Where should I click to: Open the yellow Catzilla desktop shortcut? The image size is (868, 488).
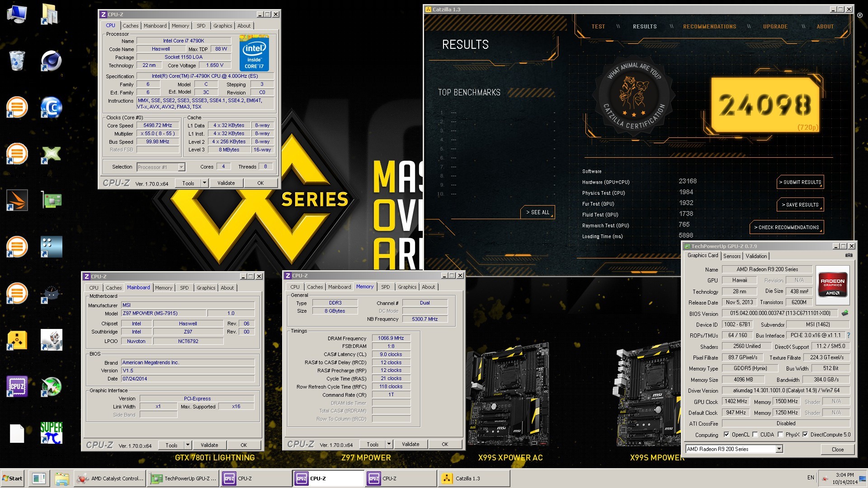(17, 340)
